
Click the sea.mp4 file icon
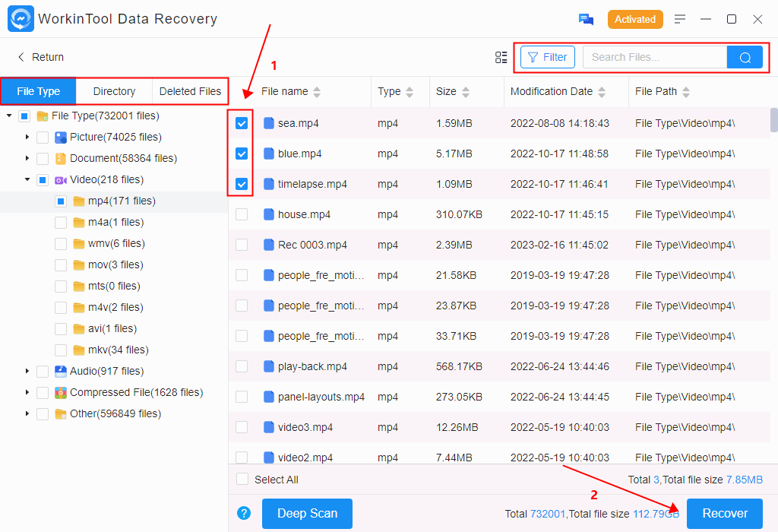point(268,123)
